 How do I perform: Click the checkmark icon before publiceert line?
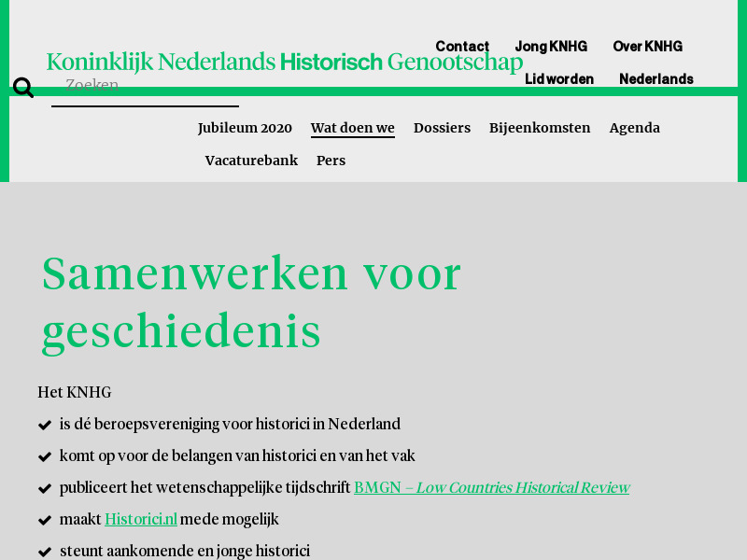coord(44,487)
